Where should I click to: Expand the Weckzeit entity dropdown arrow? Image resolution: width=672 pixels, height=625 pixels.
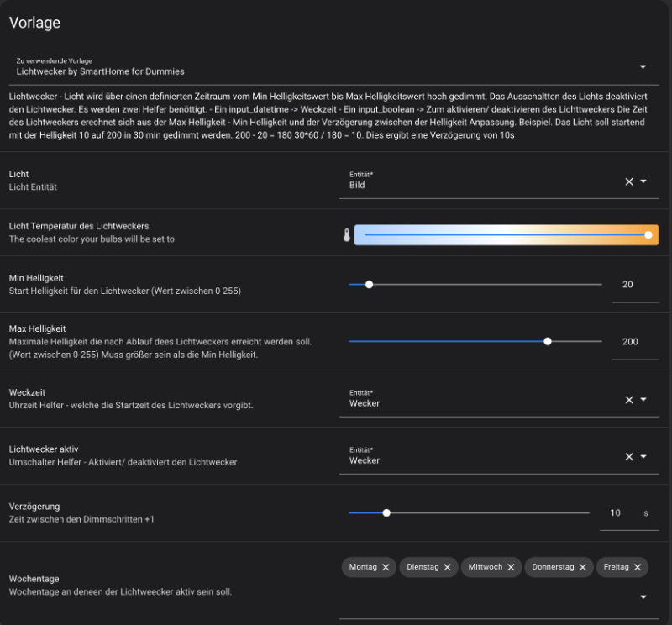pyautogui.click(x=644, y=400)
